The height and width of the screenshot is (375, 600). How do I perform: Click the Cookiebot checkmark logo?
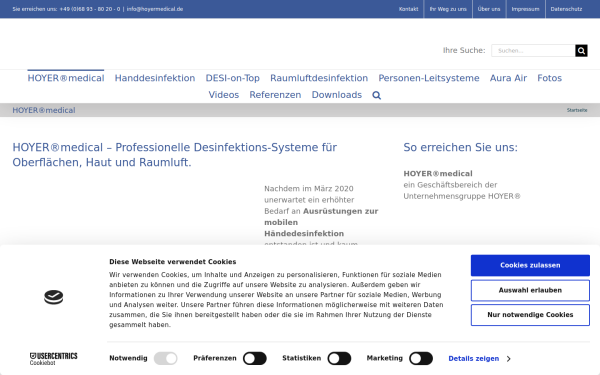click(54, 297)
